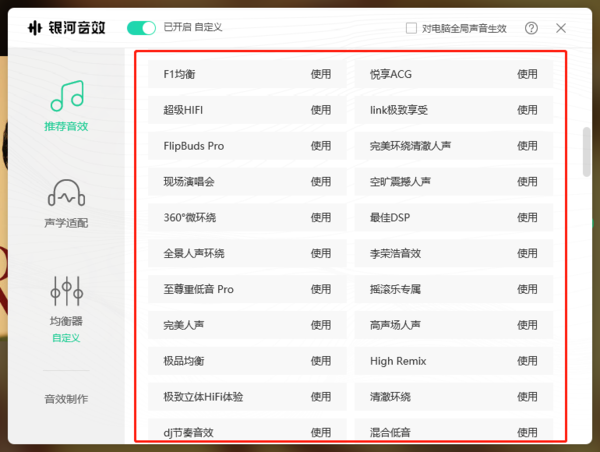Use the 至尊重低音 Pro effect

tap(320, 289)
